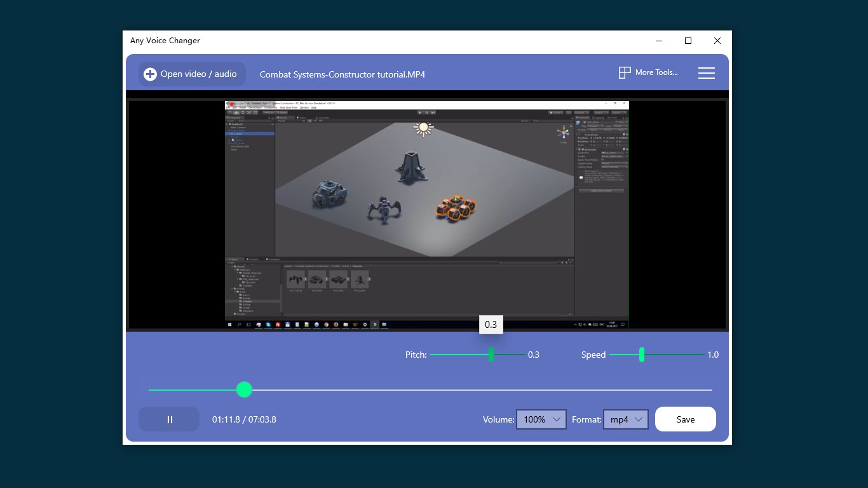Viewport: 868px width, 488px height.
Task: Open the hamburger menu
Action: click(706, 72)
